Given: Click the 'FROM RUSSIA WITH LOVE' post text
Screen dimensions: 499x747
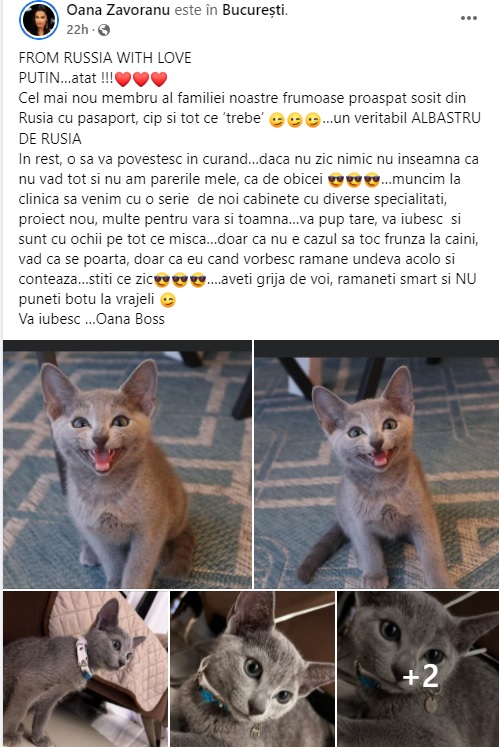Looking at the screenshot, I should tap(105, 58).
